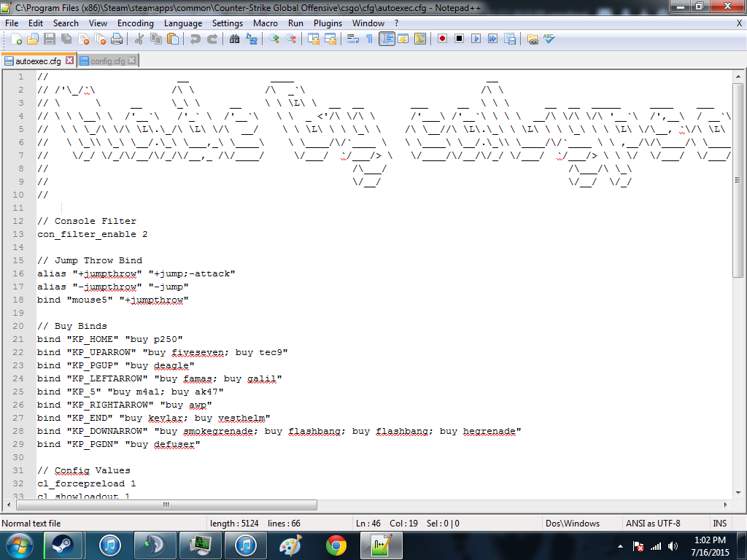Open the Search menu
Screen dimensions: 747x560
(x=66, y=23)
